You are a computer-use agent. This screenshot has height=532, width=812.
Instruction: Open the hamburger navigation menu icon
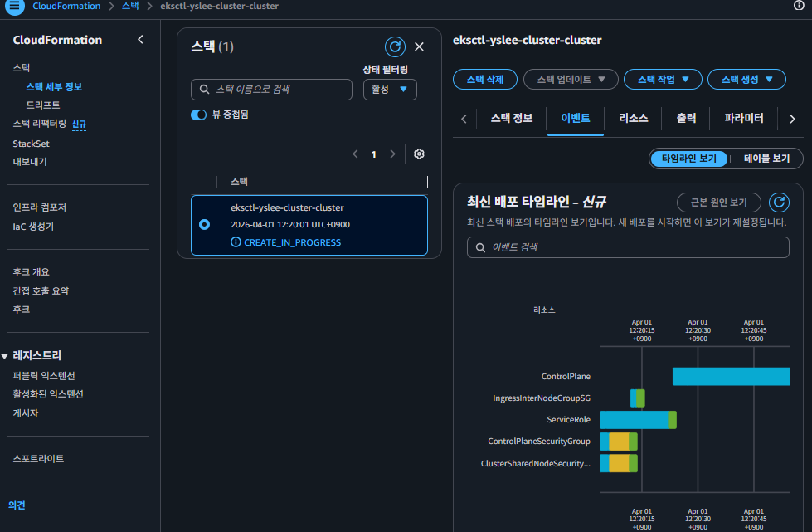[14, 6]
